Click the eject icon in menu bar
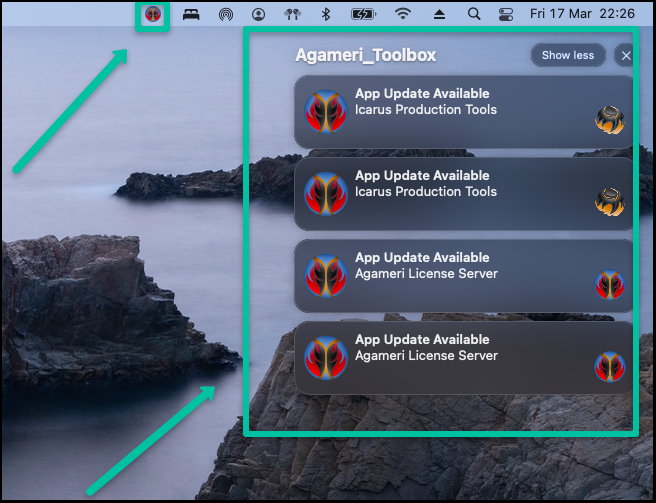Viewport: 656px width, 503px height. tap(439, 15)
